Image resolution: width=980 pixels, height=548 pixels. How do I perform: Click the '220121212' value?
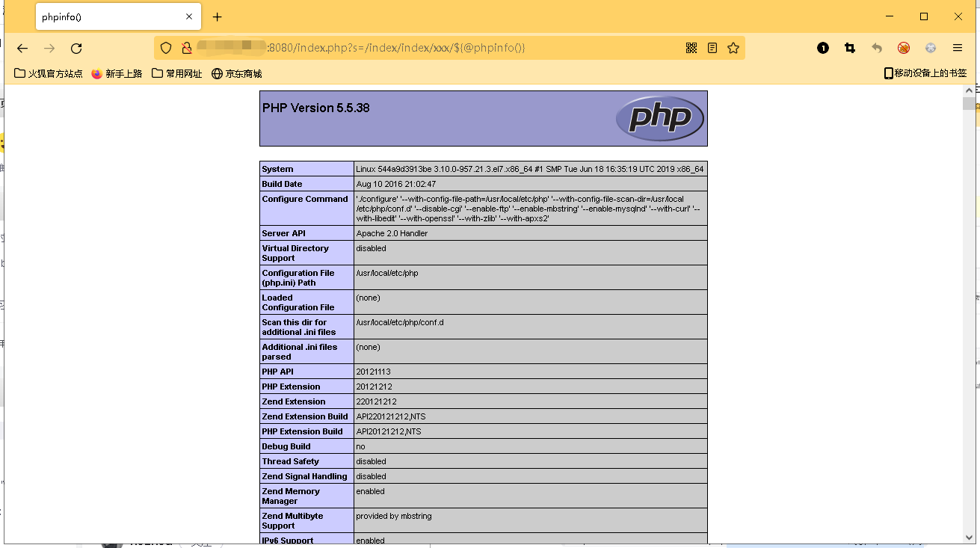tap(376, 401)
